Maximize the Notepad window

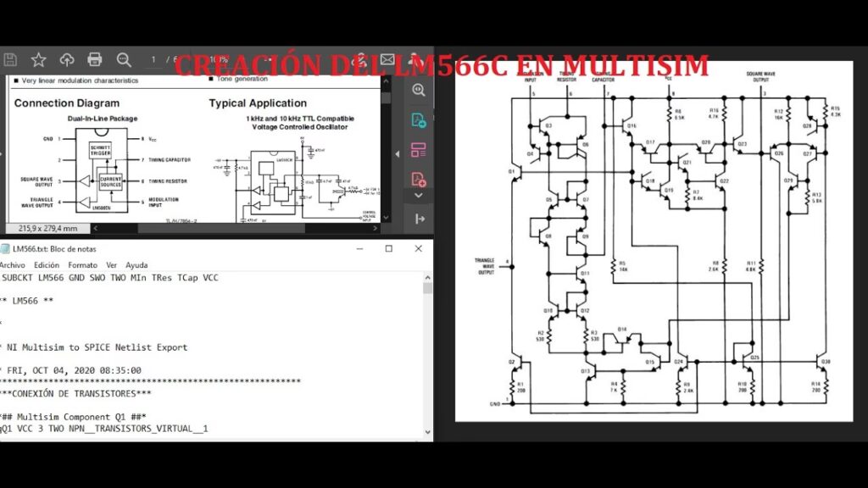click(x=388, y=249)
